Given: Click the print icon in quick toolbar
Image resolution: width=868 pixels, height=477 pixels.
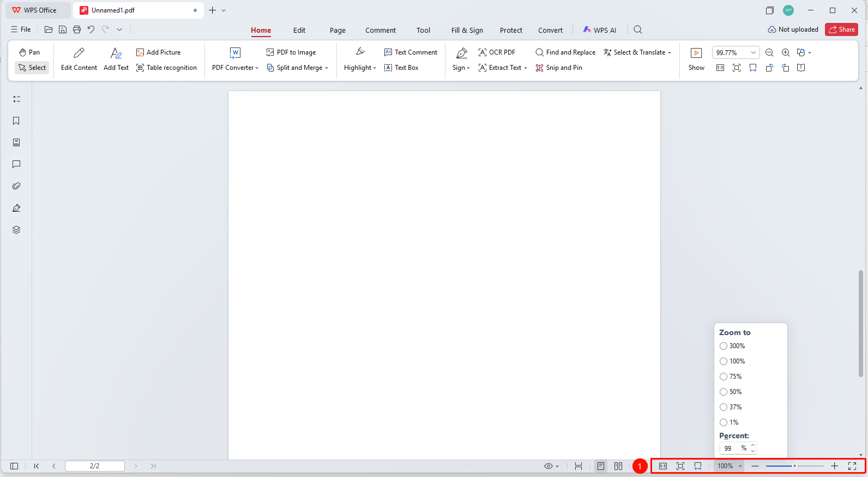Looking at the screenshot, I should 77,29.
